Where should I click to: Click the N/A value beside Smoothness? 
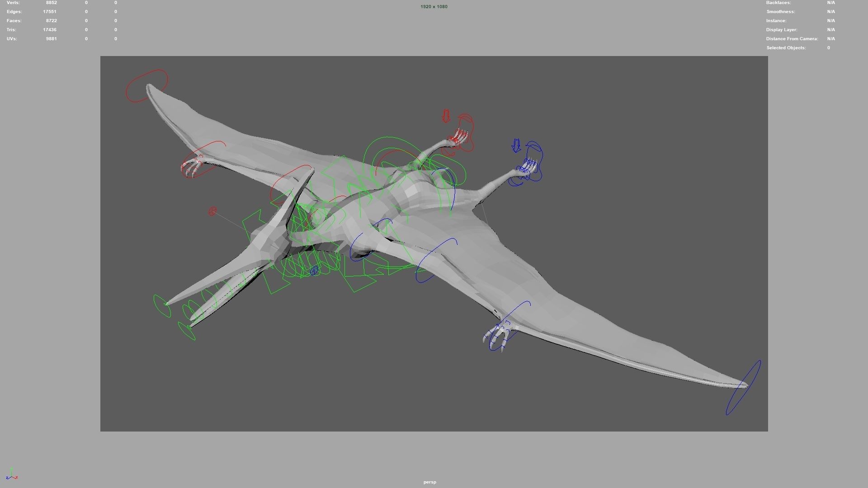coord(831,12)
